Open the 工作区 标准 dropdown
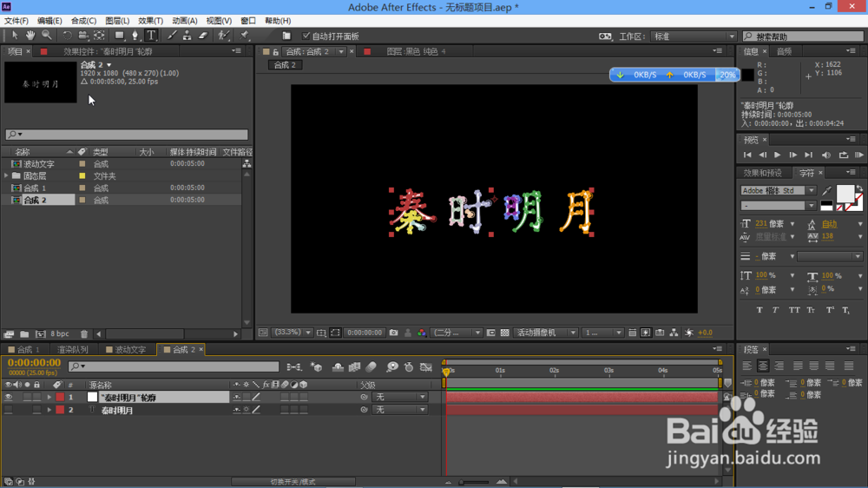 pyautogui.click(x=693, y=36)
